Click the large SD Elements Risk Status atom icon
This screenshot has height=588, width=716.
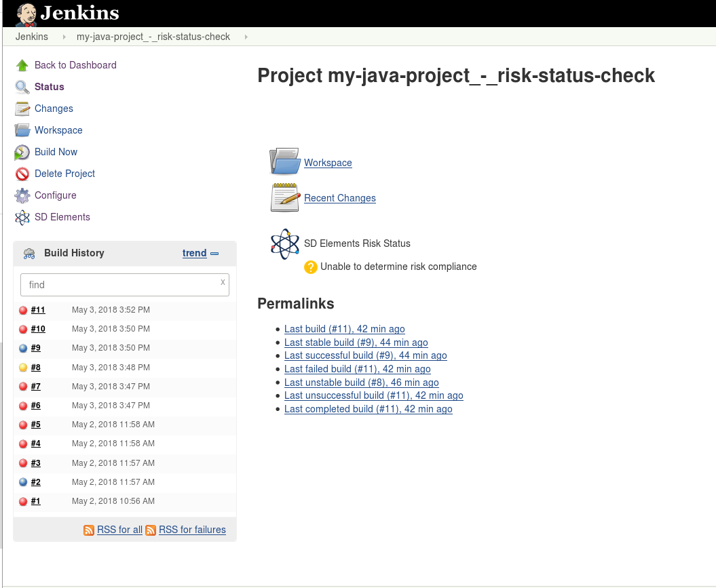pyautogui.click(x=285, y=244)
